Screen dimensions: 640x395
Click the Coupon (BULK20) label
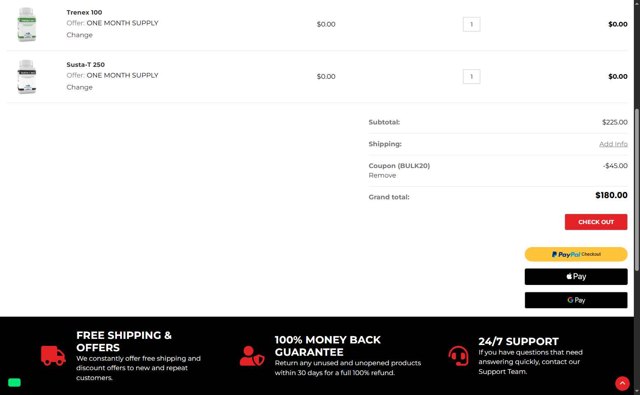pyautogui.click(x=399, y=166)
